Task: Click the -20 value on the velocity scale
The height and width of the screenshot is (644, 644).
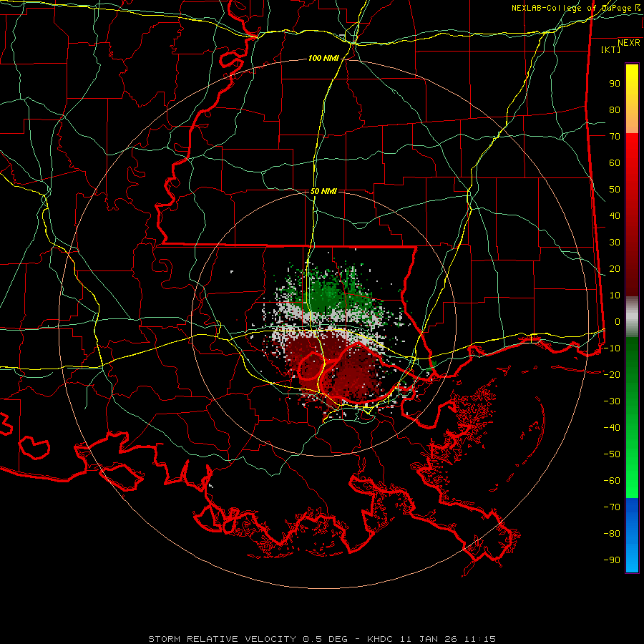Action: pos(612,374)
